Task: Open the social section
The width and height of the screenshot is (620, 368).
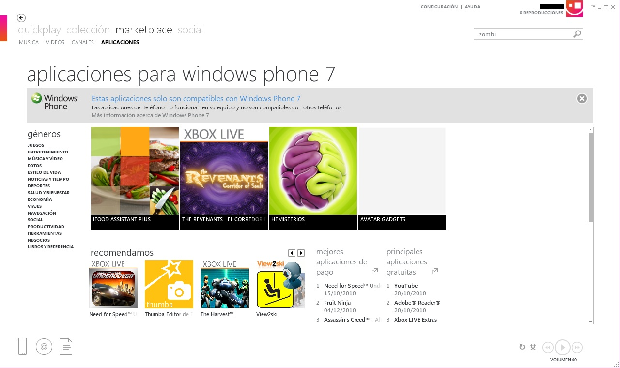Action: point(189,30)
